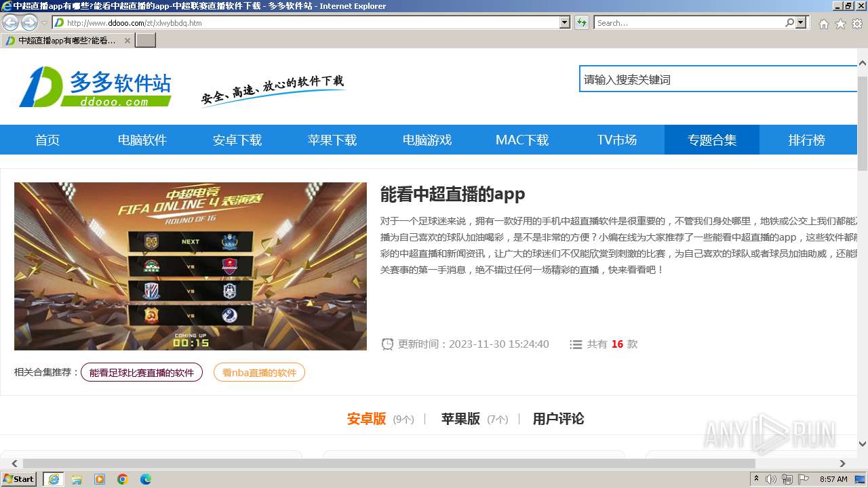Open 看nba直播的软件 link
The height and width of the screenshot is (488, 868).
click(x=259, y=372)
